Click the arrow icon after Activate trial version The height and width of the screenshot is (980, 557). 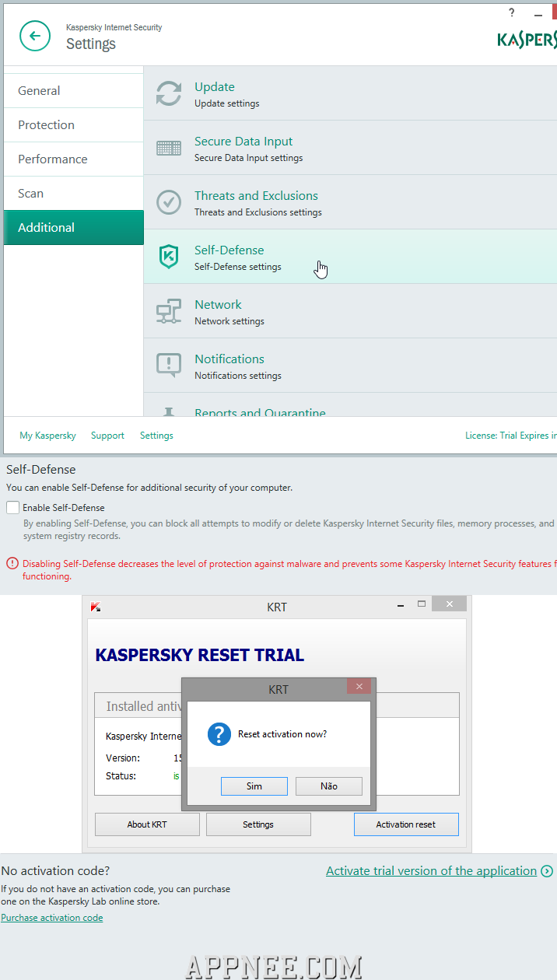pos(547,871)
